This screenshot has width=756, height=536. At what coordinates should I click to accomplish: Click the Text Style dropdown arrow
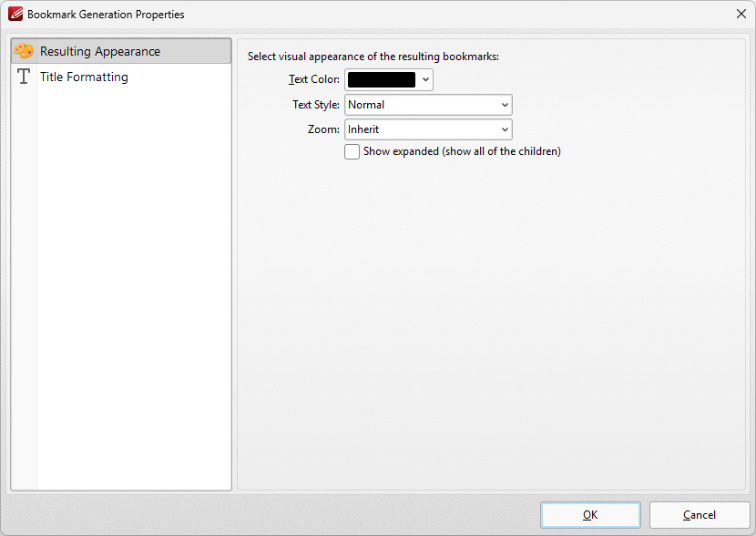tap(505, 105)
